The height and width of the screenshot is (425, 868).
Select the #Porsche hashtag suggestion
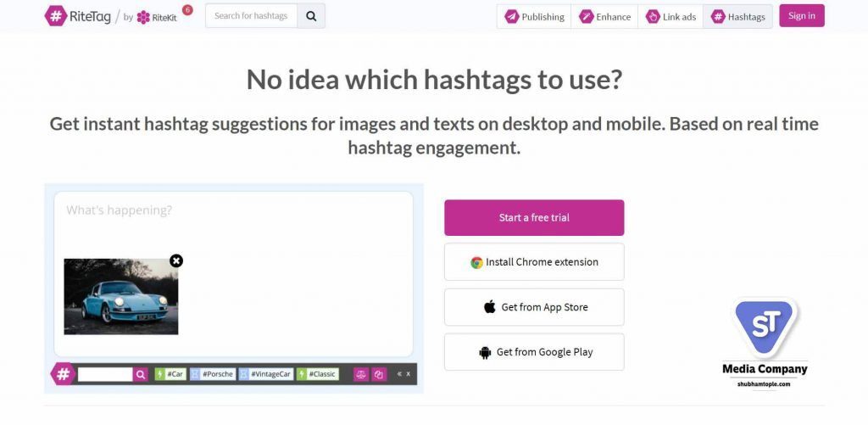[x=213, y=374]
